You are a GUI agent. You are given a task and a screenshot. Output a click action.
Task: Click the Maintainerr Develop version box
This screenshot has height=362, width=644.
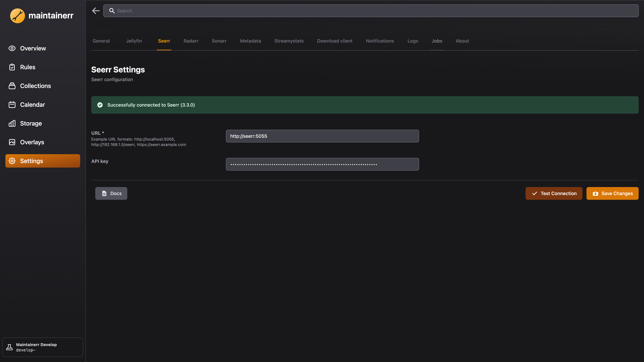pos(42,347)
